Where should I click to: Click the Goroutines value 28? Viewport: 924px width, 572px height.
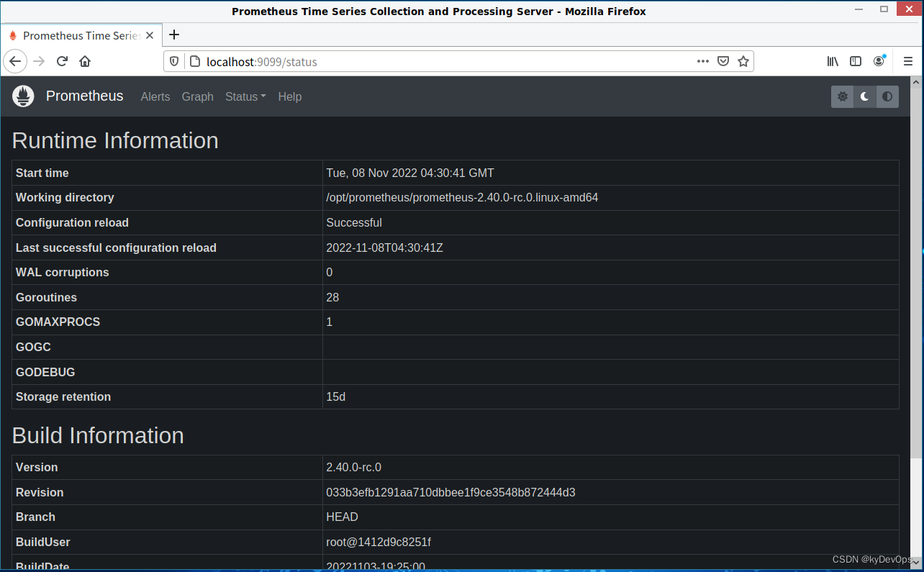(x=332, y=297)
